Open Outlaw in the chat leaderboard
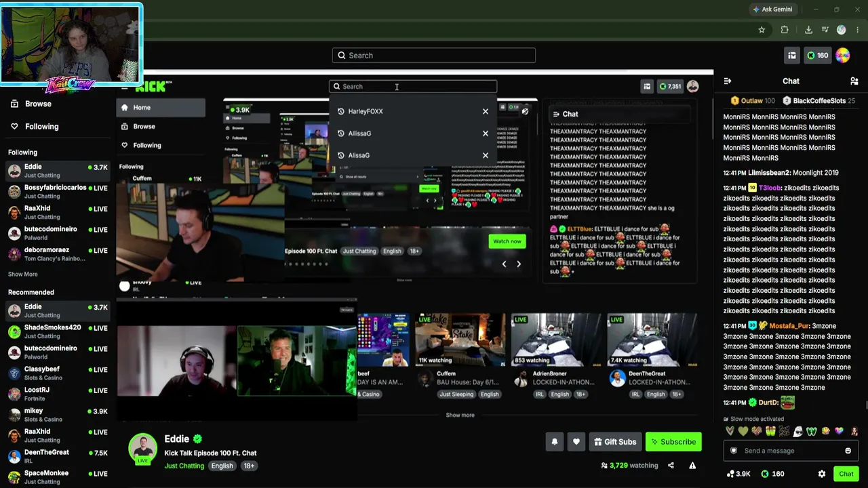868x488 pixels. [751, 101]
